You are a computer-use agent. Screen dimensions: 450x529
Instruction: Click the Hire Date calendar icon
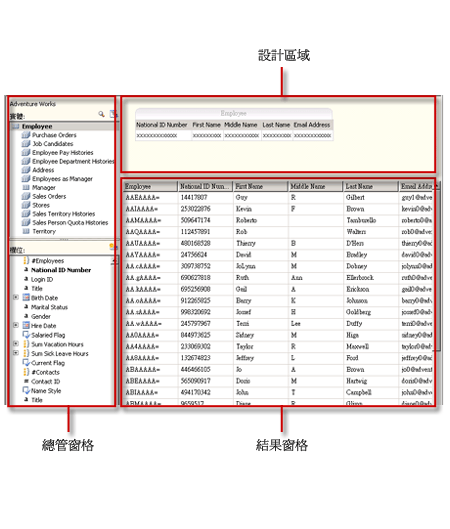[26, 325]
